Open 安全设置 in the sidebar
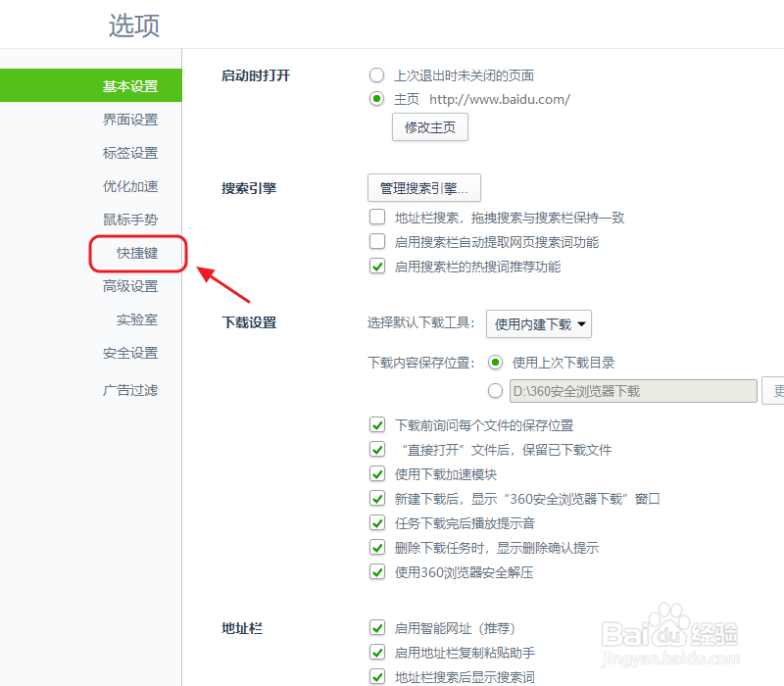 click(130, 353)
